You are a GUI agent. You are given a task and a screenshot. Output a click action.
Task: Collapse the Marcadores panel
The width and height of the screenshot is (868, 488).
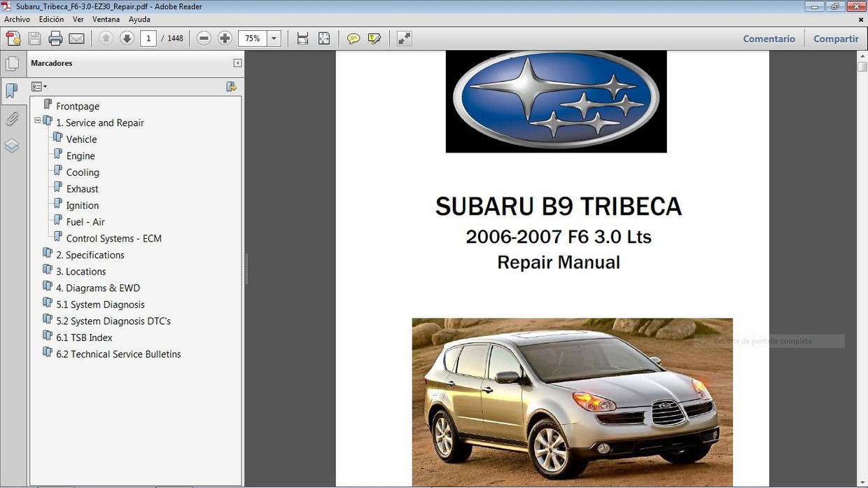237,63
